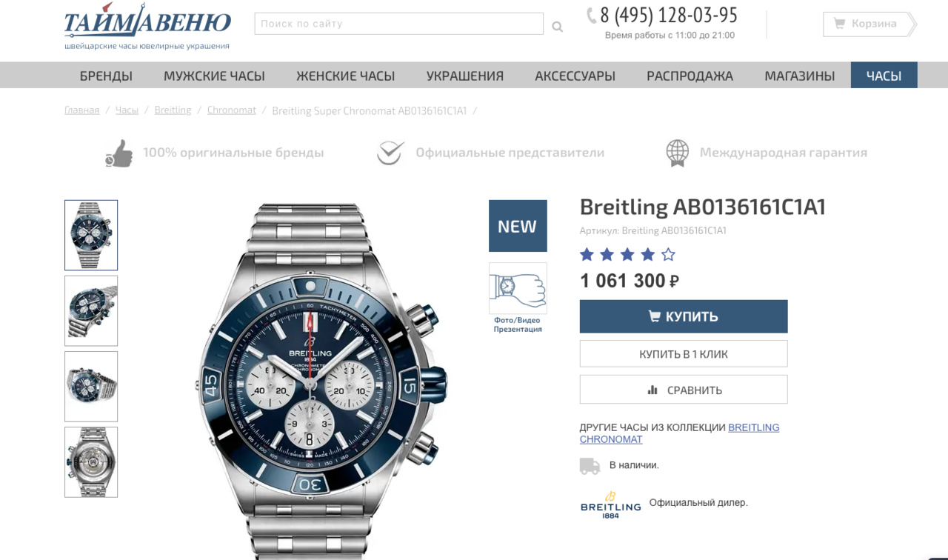Open the БРЕНДЫ menu
Image resolution: width=948 pixels, height=560 pixels.
click(x=106, y=76)
